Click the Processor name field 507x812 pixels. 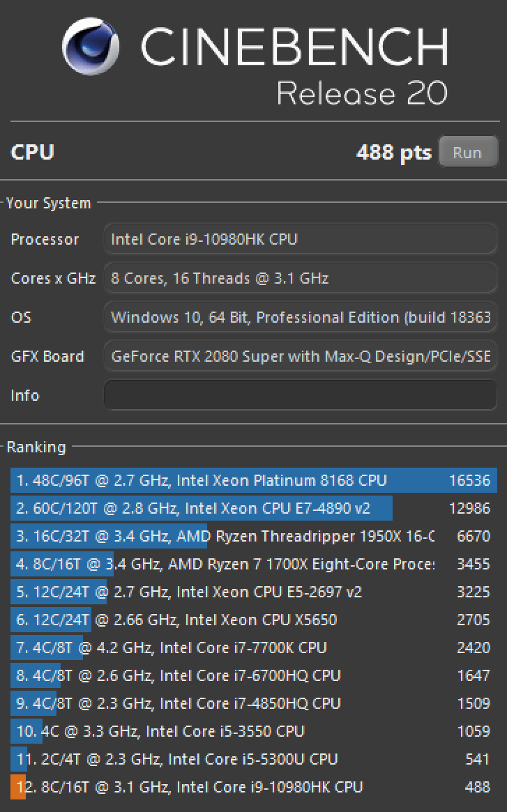300,240
